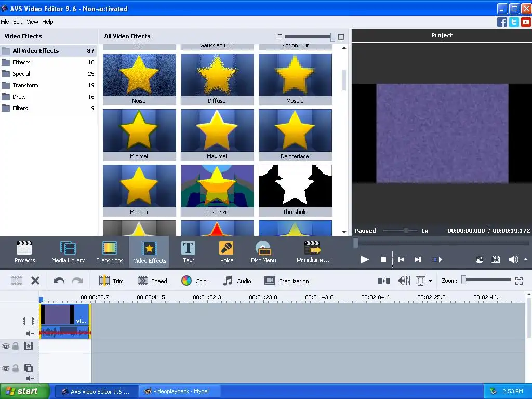Screen dimensions: 532x399
Task: Open the Edit menu
Action: (x=18, y=22)
